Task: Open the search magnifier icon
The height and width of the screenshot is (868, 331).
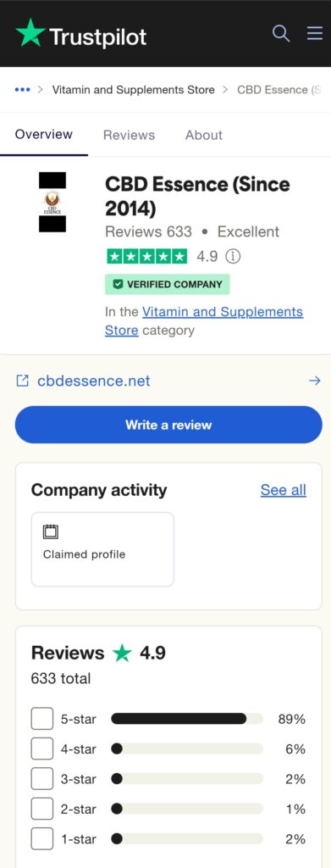Action: pos(281,34)
